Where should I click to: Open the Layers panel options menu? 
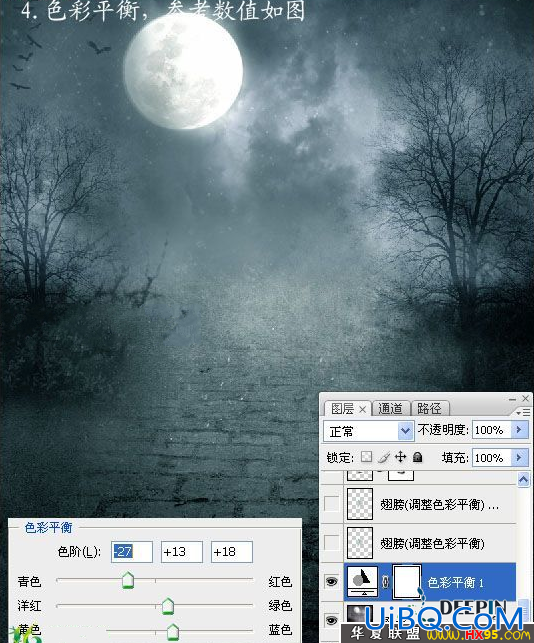pos(523,412)
